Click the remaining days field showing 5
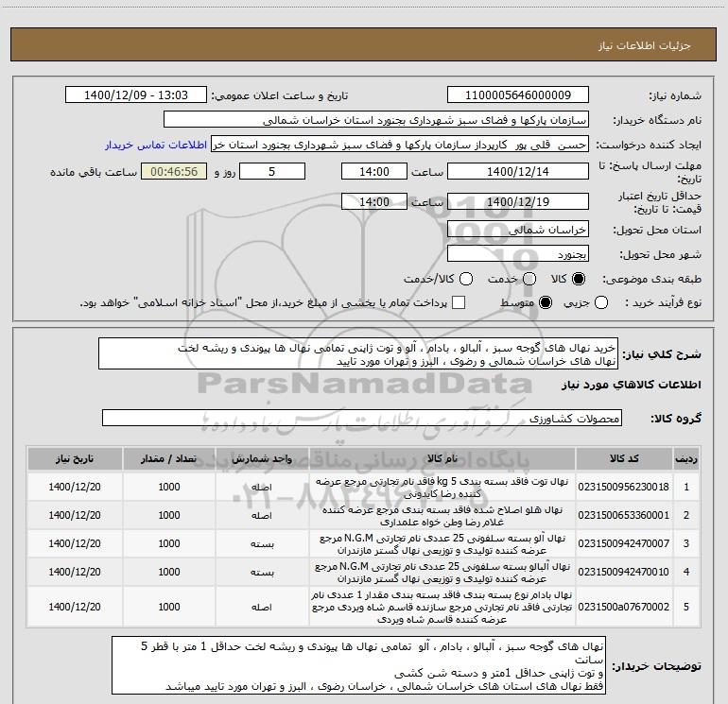Screen dimensions: 728x704 272,172
